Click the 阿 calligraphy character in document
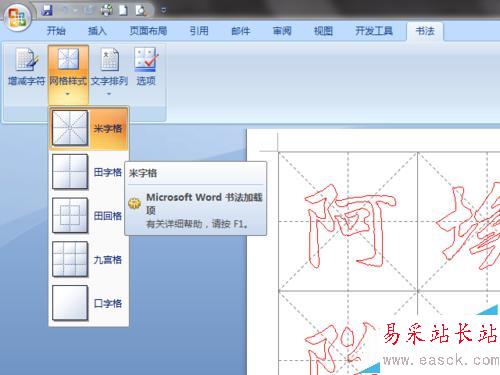The image size is (500, 375). click(350, 226)
